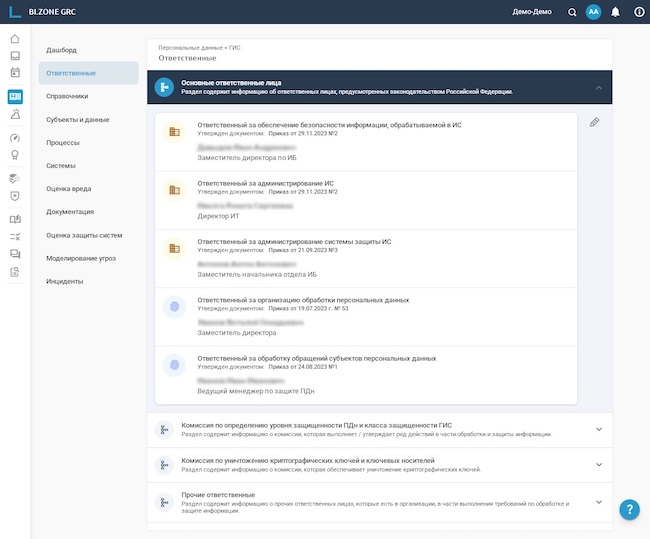Open Инциденты menu item
The image size is (650, 539).
click(x=65, y=281)
